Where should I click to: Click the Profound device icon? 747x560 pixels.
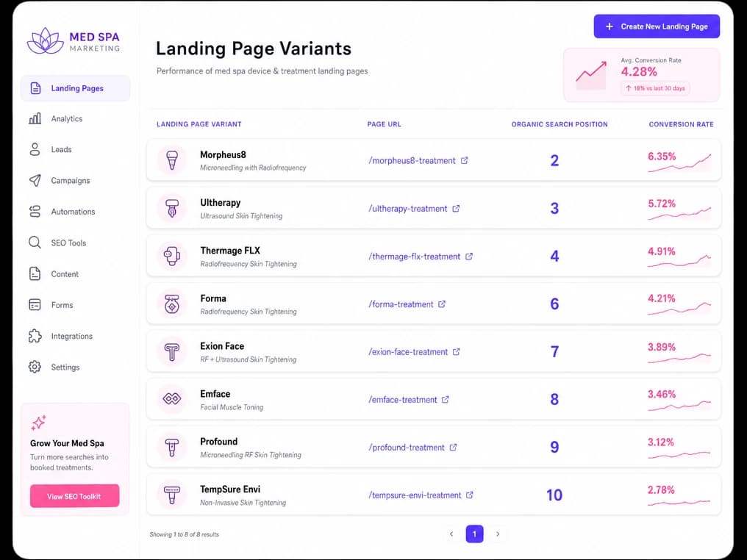(172, 447)
